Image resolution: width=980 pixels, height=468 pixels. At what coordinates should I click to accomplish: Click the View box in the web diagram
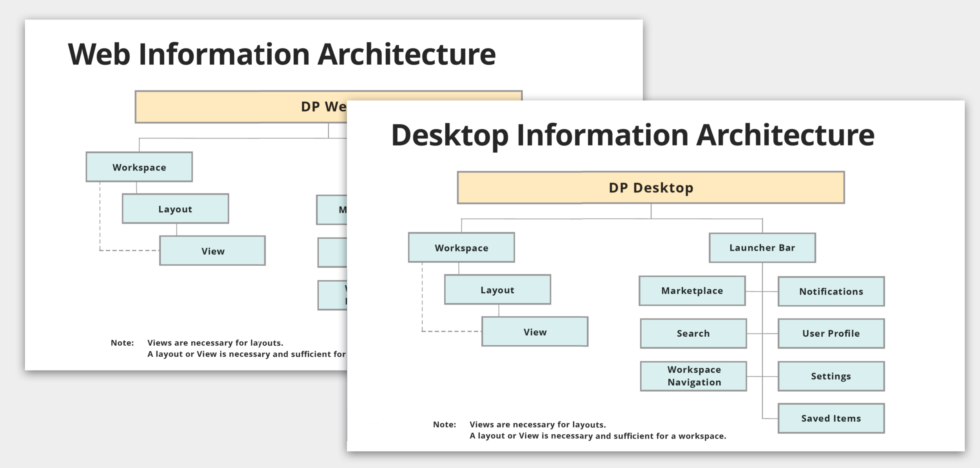212,251
